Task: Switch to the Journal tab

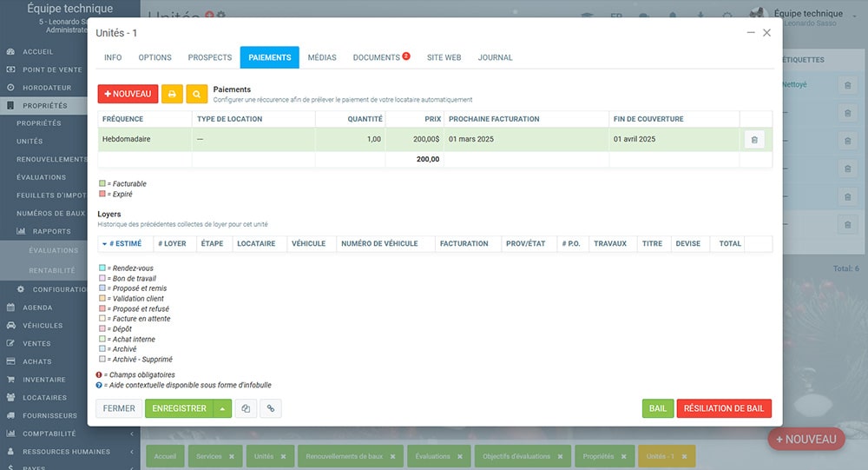Action: tap(495, 57)
